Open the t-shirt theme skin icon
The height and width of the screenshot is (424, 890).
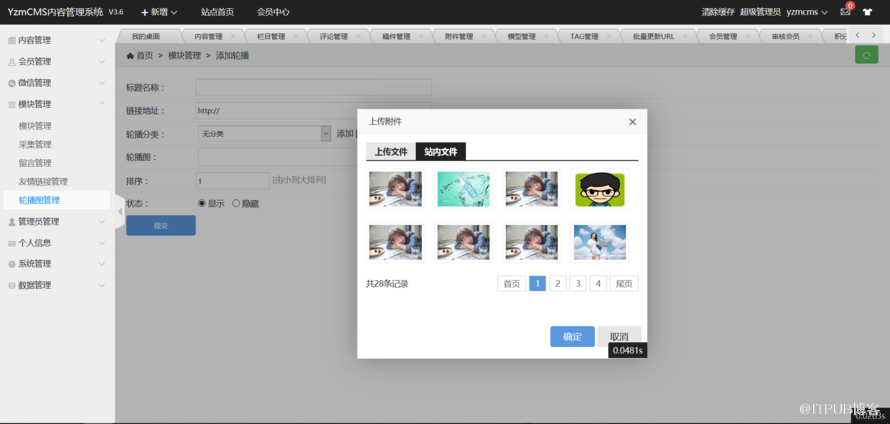(x=867, y=12)
